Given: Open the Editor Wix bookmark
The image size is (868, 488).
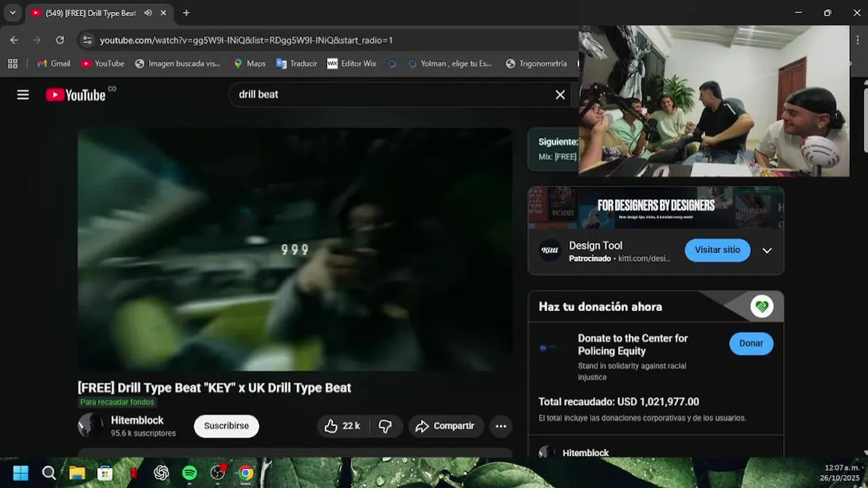Looking at the screenshot, I should 351,63.
